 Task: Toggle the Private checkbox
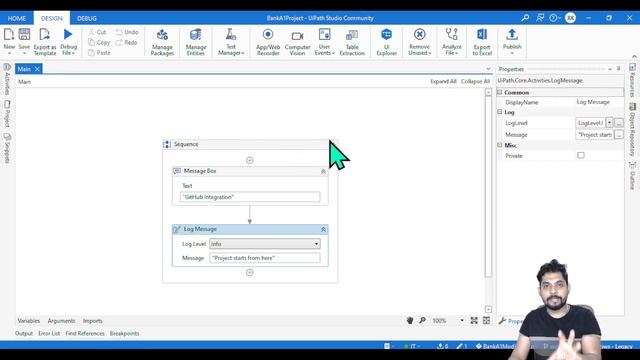click(x=581, y=156)
